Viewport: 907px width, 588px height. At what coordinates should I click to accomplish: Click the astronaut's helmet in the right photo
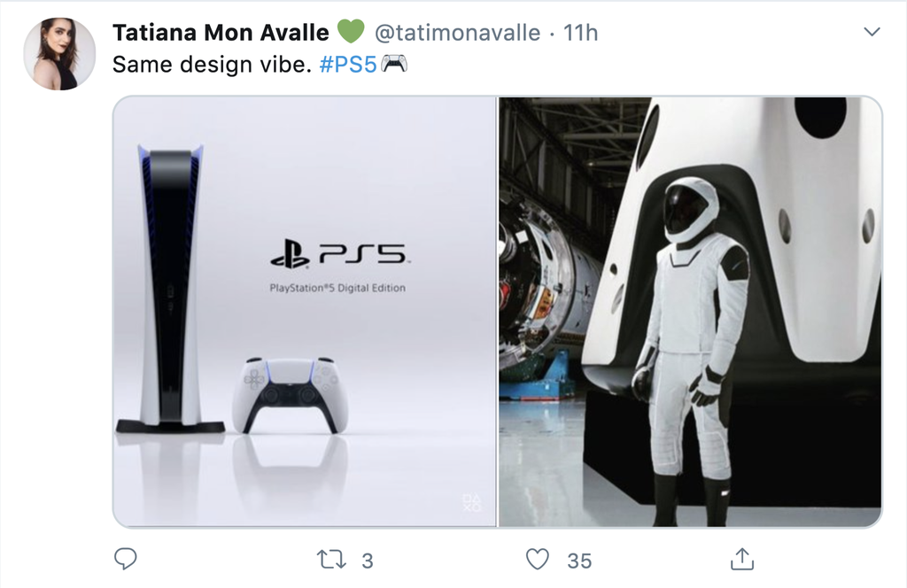tap(689, 210)
